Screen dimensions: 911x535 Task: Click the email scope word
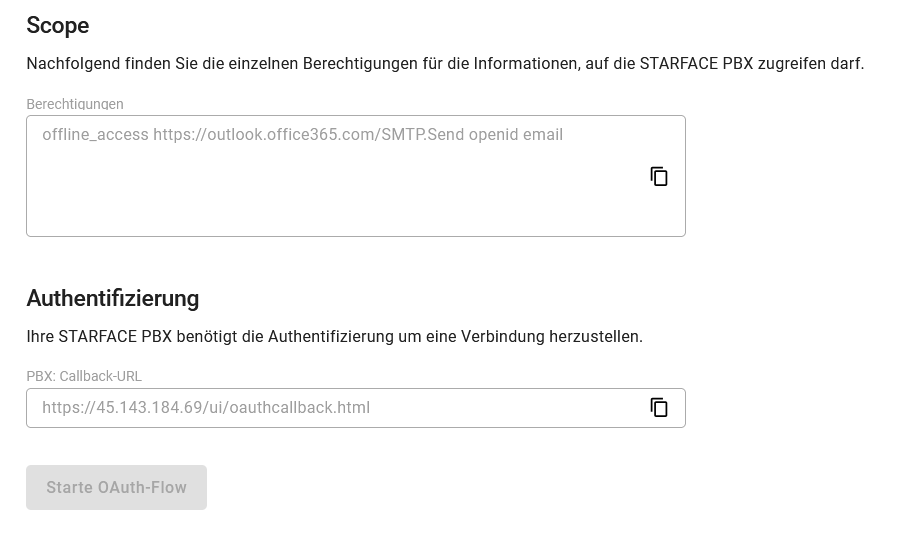click(x=543, y=135)
